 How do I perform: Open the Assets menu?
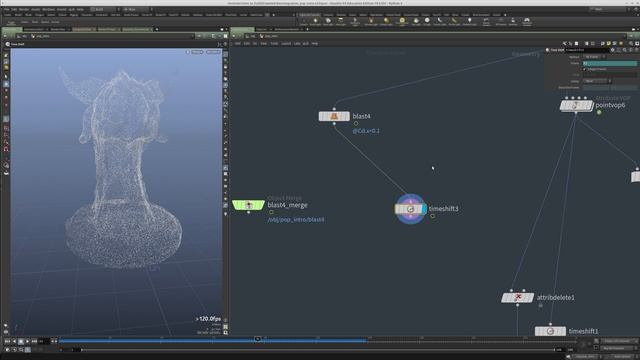(36, 9)
